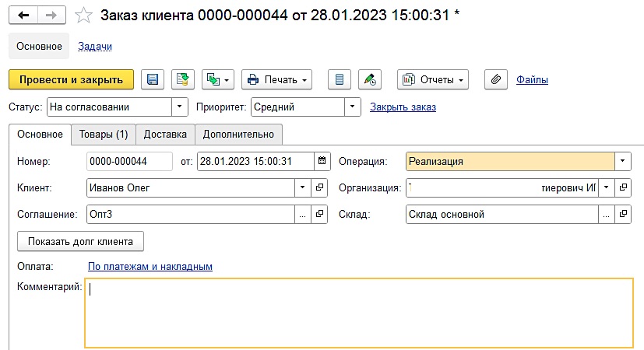Click the Соглашение ellipsis select button

click(302, 214)
